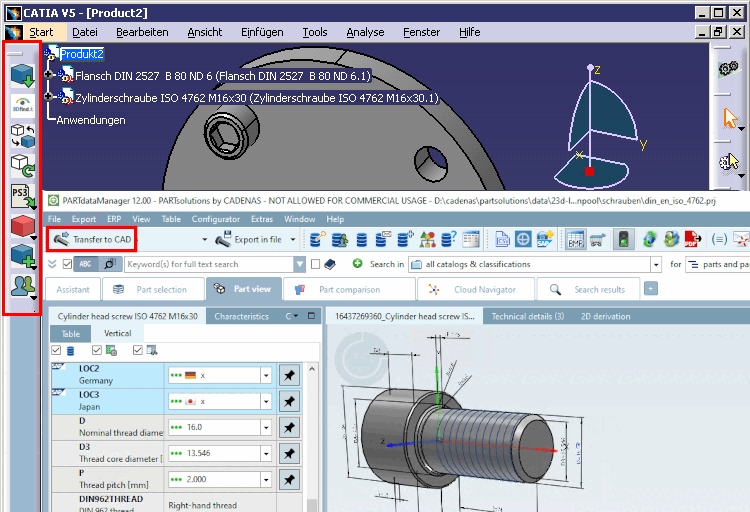The height and width of the screenshot is (512, 750).
Task: Click the traffic light icon in the toolbar
Action: [622, 239]
